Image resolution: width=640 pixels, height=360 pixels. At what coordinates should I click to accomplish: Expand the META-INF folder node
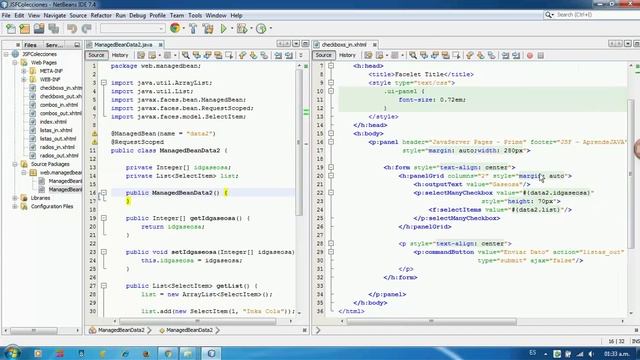[x=24, y=71]
